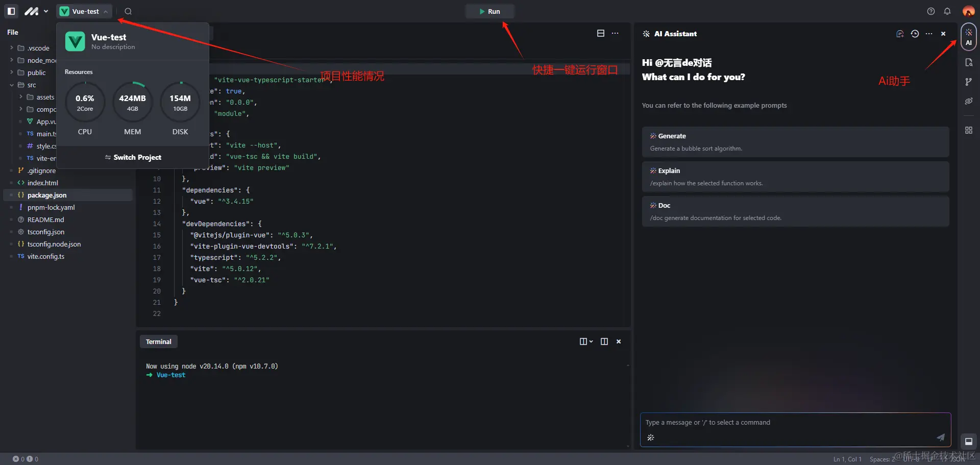Click the errors and warnings status indicator
Screen dimensions: 980x465
26,459
